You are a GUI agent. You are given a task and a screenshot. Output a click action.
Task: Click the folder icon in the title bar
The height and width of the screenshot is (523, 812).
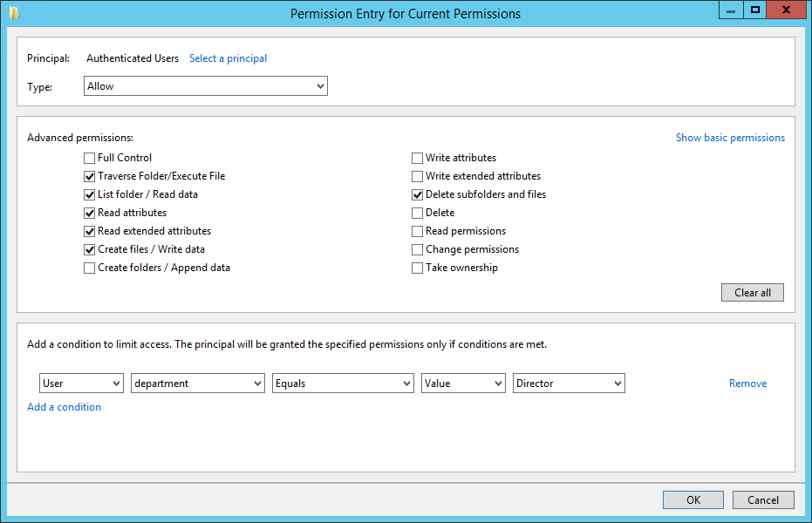[x=14, y=13]
